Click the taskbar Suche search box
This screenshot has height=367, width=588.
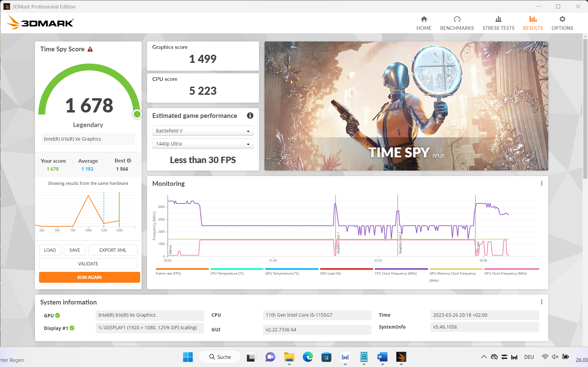pos(220,357)
